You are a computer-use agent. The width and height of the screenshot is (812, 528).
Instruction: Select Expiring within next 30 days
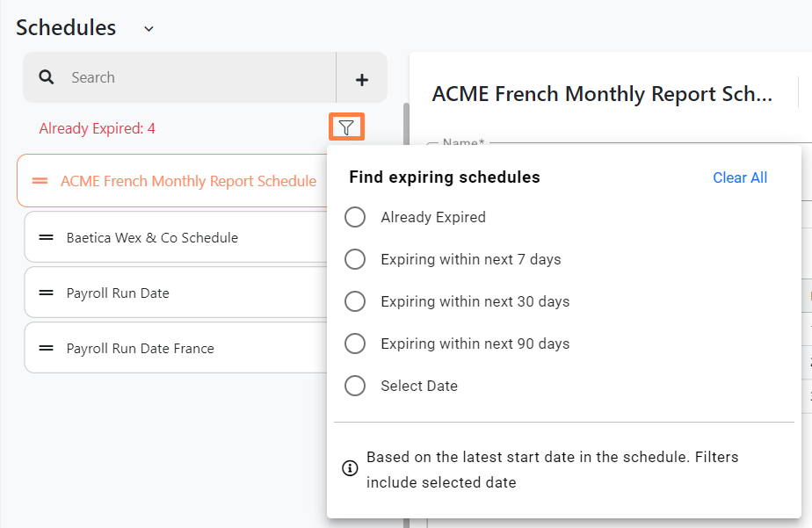pyautogui.click(x=355, y=301)
